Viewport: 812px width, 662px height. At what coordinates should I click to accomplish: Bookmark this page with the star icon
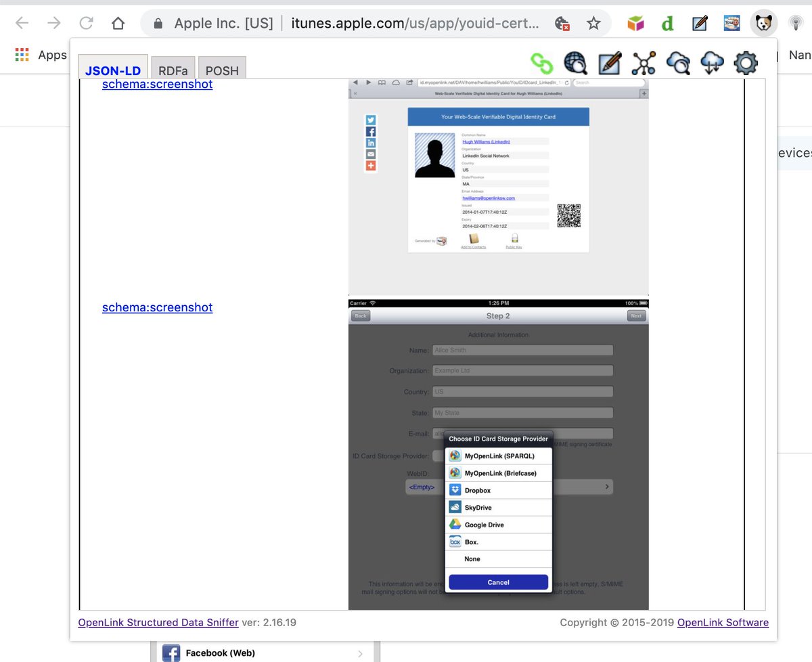pyautogui.click(x=593, y=24)
